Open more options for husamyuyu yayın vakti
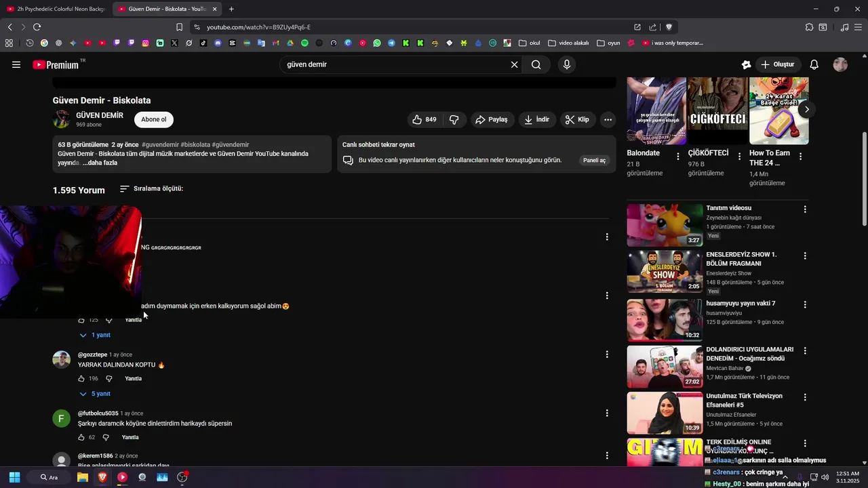This screenshot has width=868, height=488. click(x=805, y=304)
